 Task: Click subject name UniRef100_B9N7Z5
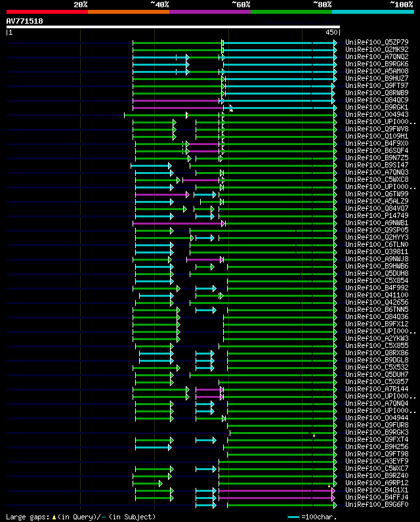tap(377, 158)
